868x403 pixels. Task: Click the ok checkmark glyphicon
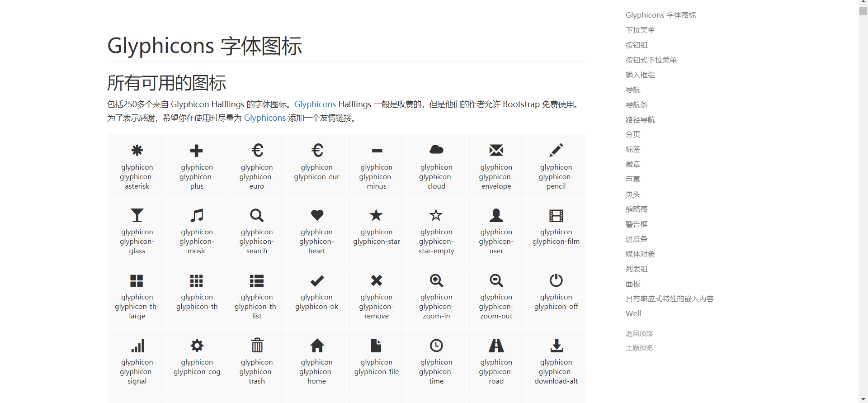[317, 281]
